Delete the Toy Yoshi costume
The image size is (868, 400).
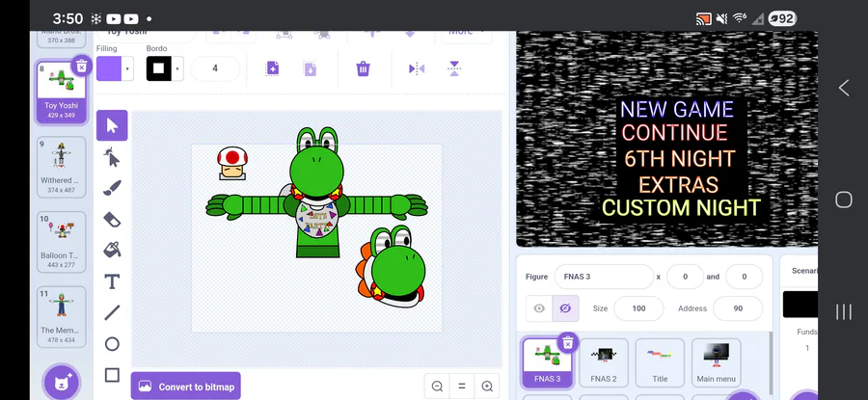coord(81,67)
